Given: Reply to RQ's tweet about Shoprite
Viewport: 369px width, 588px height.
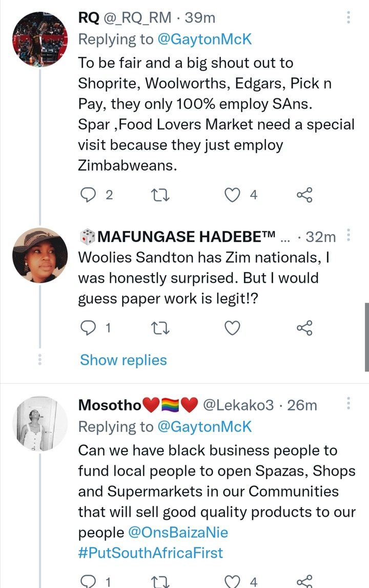Looking at the screenshot, I should click(x=89, y=194).
